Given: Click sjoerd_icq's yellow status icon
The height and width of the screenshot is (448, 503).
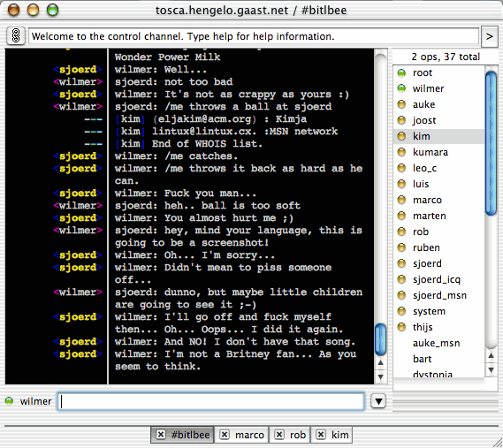Looking at the screenshot, I should point(401,279).
